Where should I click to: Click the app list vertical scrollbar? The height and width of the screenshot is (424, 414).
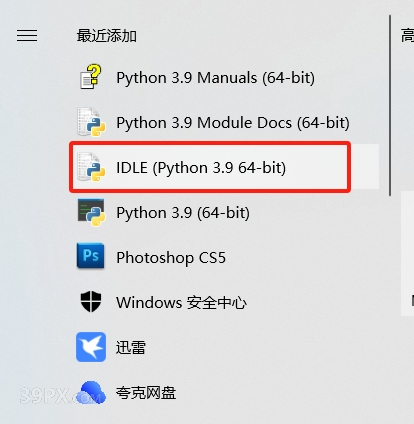[x=390, y=105]
